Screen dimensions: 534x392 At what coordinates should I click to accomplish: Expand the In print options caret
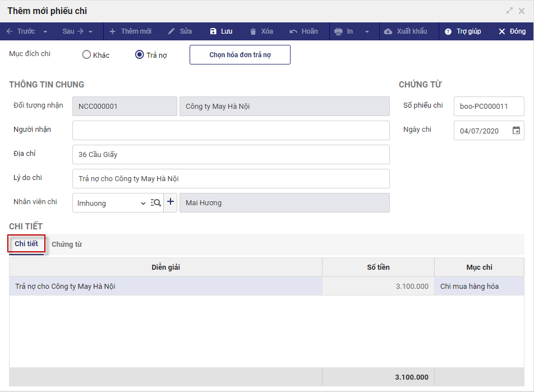click(367, 31)
